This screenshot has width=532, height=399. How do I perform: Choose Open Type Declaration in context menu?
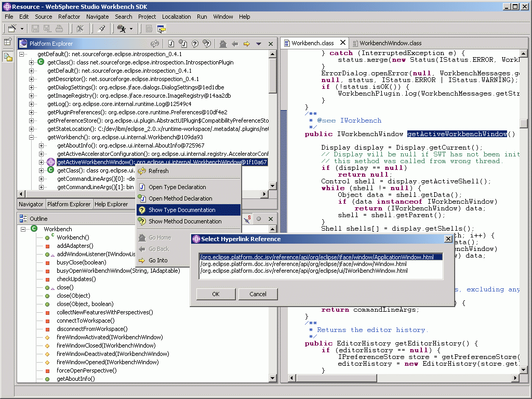[189, 187]
